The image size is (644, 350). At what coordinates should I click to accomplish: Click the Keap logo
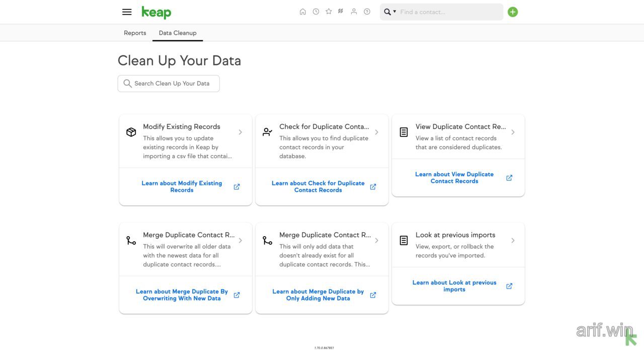(x=156, y=12)
